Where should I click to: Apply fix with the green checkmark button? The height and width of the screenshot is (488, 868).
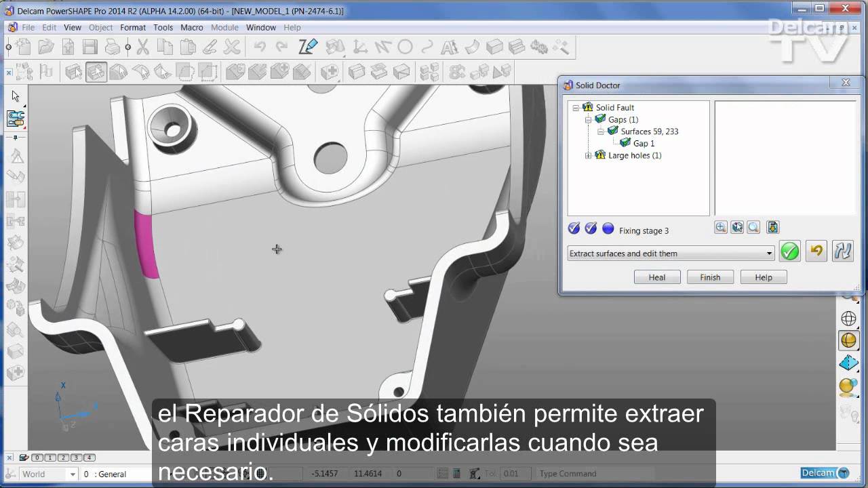(789, 251)
